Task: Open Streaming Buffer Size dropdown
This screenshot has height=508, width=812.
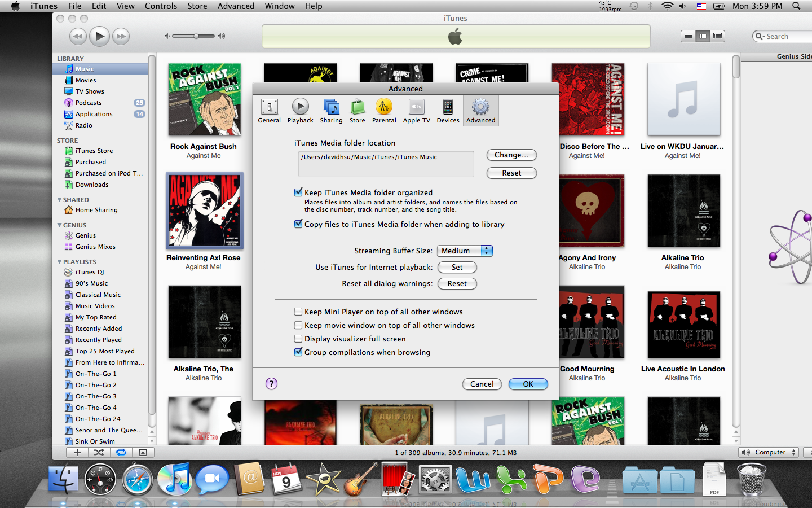Action: (465, 251)
